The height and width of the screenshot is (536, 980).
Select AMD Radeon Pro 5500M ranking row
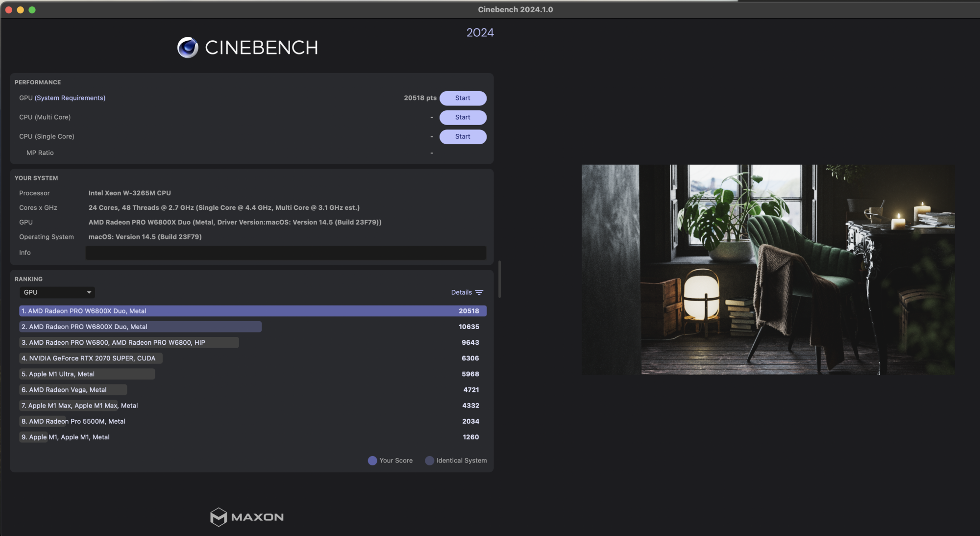coord(253,421)
